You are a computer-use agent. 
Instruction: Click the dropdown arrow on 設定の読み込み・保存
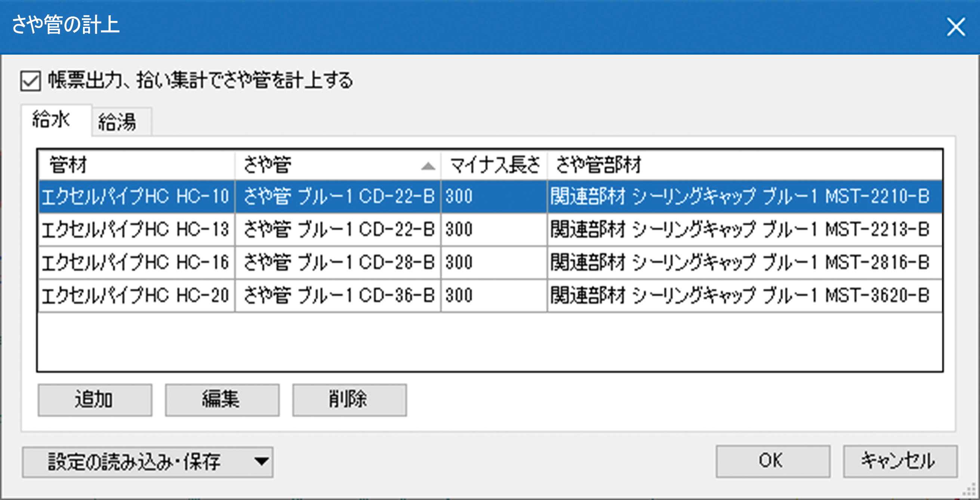(262, 461)
